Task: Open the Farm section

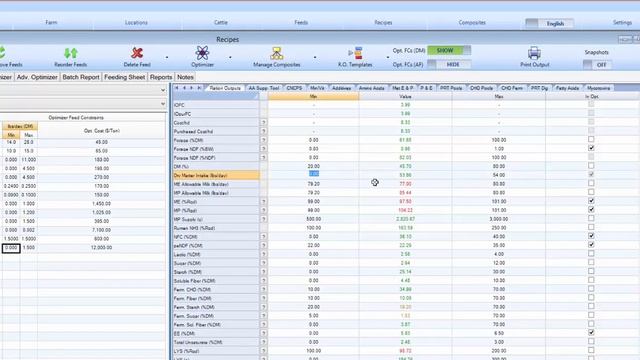Action: click(x=51, y=22)
